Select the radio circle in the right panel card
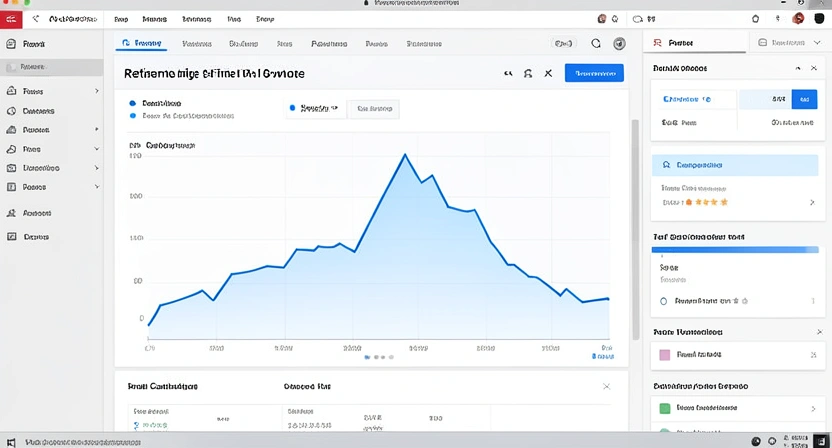 point(663,300)
